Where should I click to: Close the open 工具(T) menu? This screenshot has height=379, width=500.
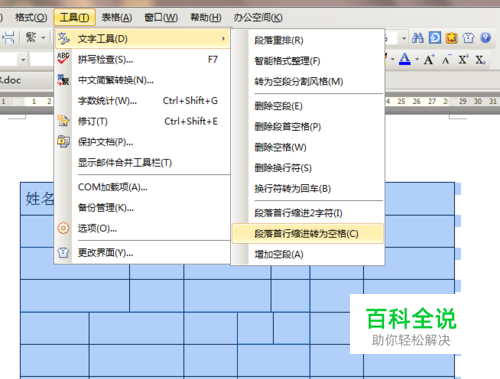point(74,17)
